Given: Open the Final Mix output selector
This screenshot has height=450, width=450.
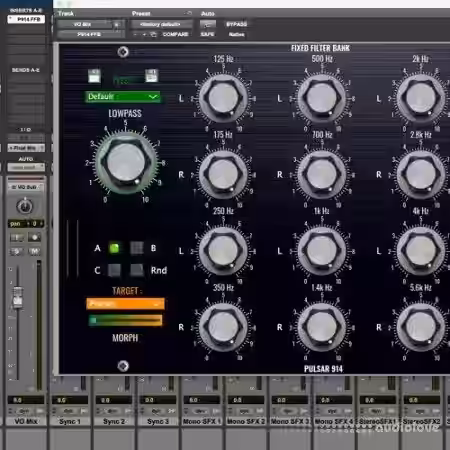Looking at the screenshot, I should click(x=26, y=148).
